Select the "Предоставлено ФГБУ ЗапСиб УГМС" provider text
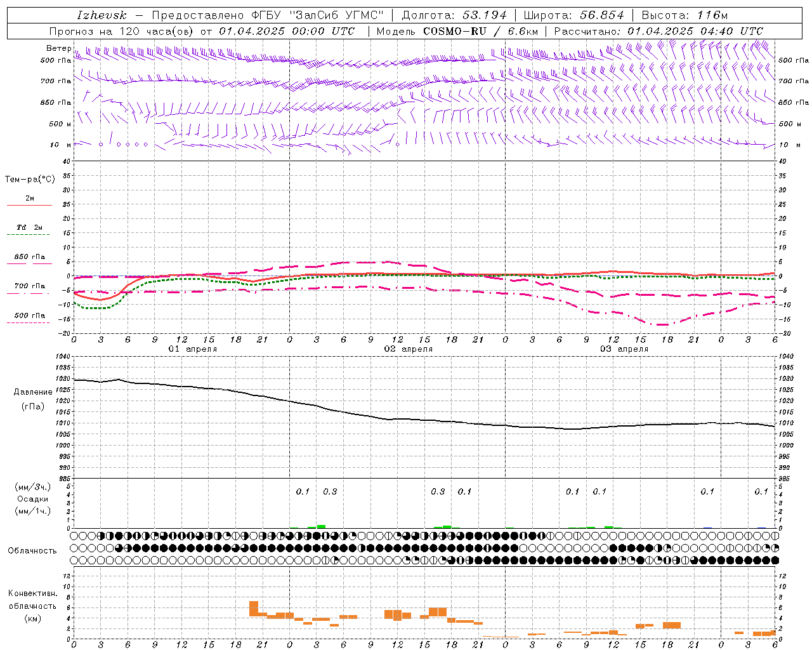 pyautogui.click(x=268, y=15)
